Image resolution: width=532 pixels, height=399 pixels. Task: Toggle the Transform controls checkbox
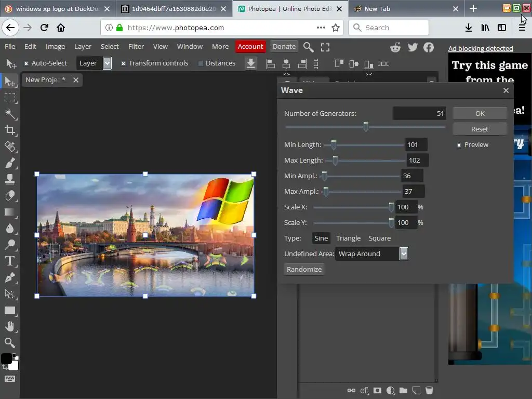pos(124,63)
